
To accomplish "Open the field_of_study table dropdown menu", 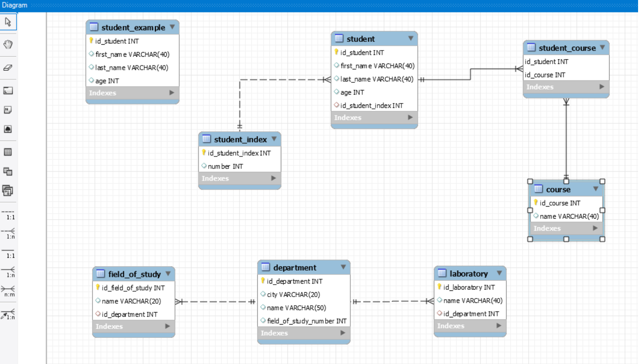I will (x=168, y=274).
